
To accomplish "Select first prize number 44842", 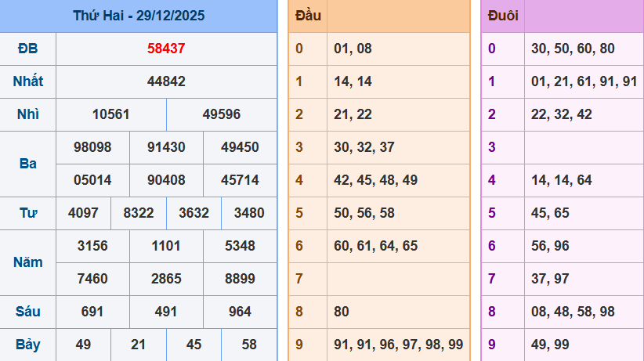I will pyautogui.click(x=166, y=81).
